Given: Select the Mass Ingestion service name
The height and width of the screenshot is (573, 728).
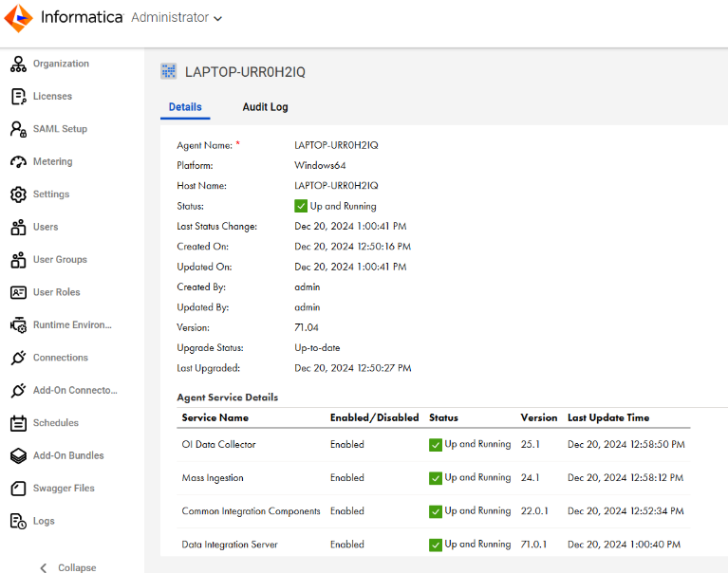Looking at the screenshot, I should (213, 478).
